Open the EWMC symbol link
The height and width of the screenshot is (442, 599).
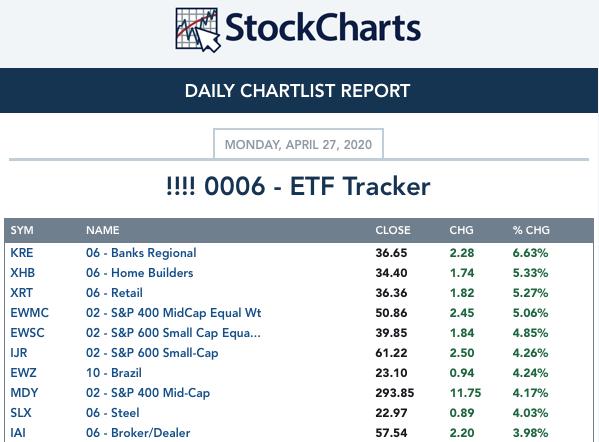(29, 312)
